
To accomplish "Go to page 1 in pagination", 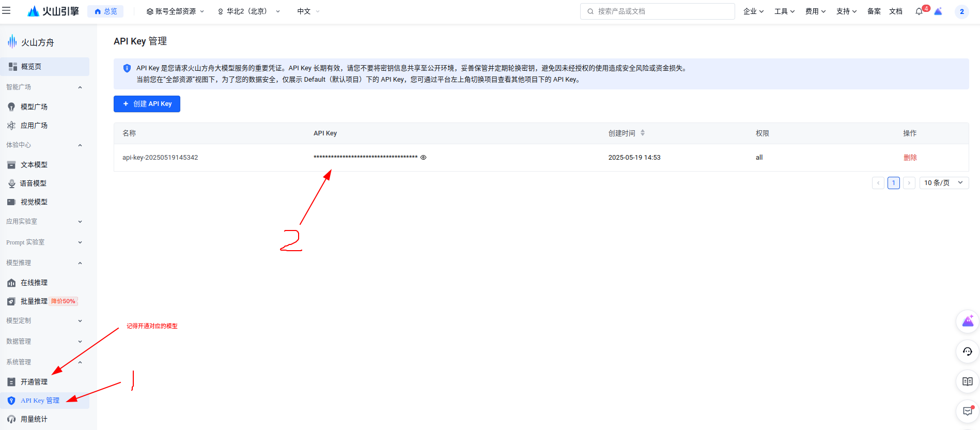I will 893,183.
